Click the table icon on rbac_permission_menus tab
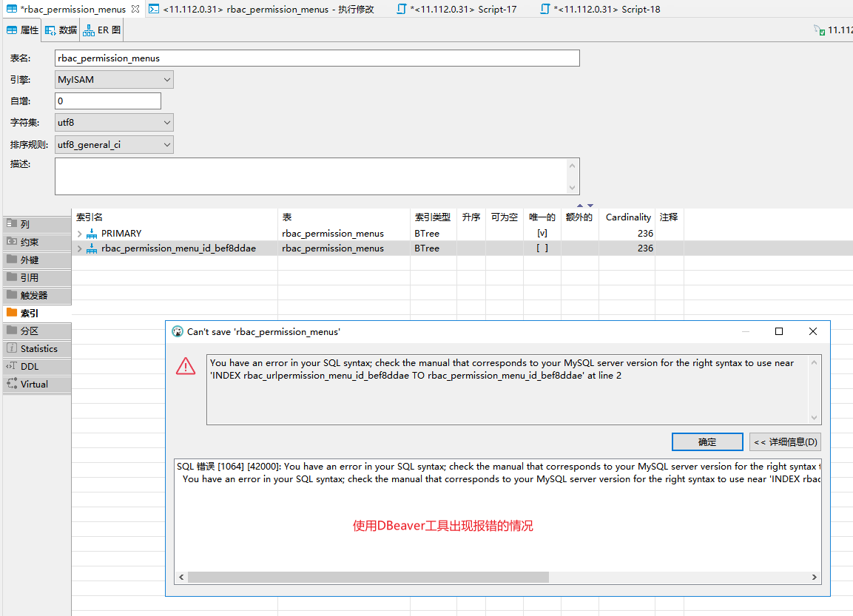853x616 pixels. tap(12, 9)
